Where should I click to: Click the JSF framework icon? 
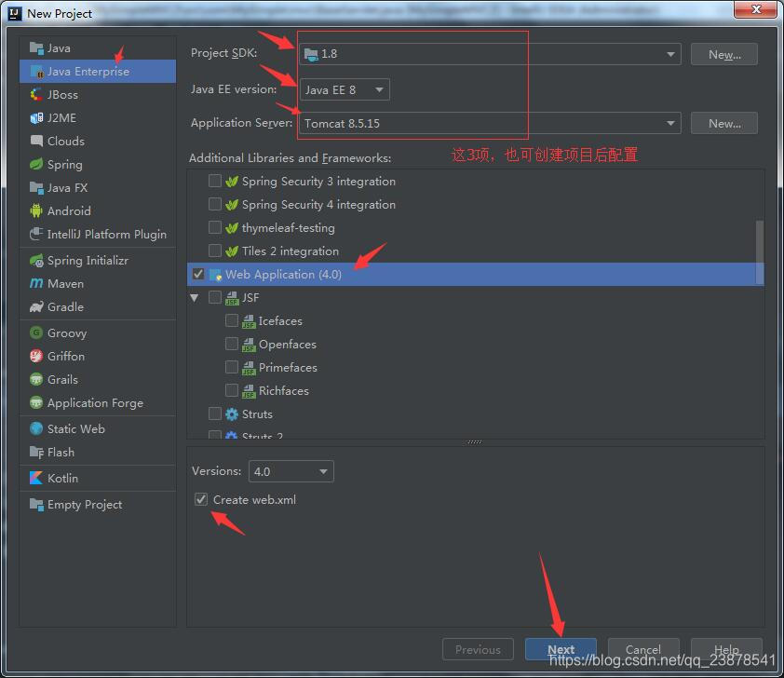pyautogui.click(x=232, y=298)
